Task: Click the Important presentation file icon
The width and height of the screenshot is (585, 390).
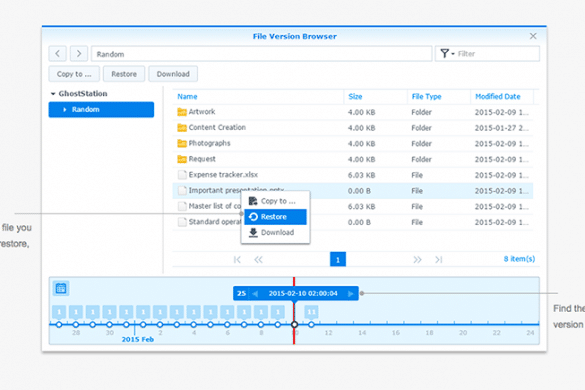Action: point(182,190)
